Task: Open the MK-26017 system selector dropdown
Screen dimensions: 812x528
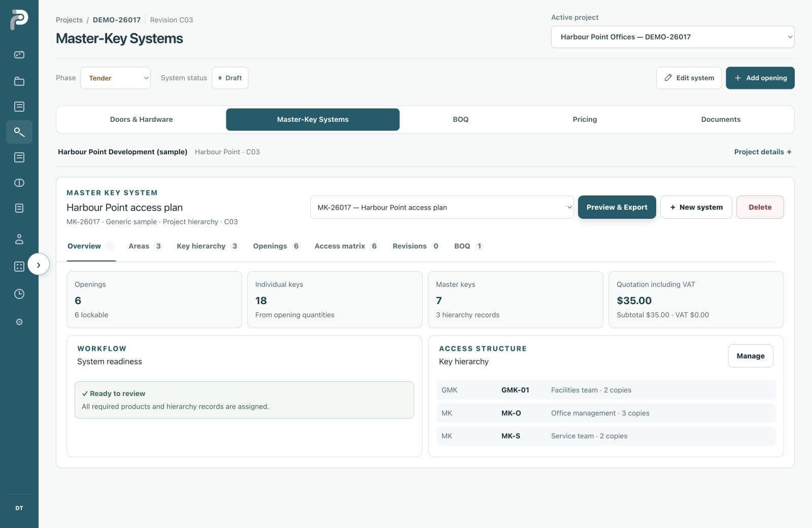Action: 442,207
